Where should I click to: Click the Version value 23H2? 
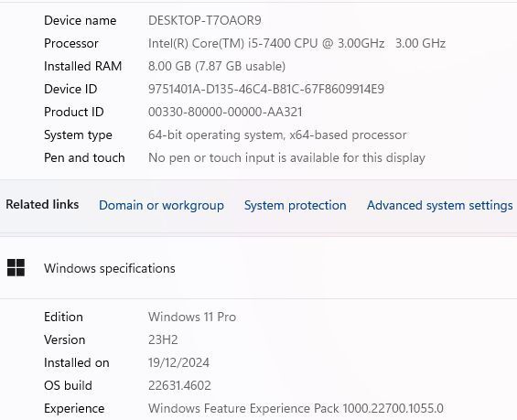(x=163, y=339)
